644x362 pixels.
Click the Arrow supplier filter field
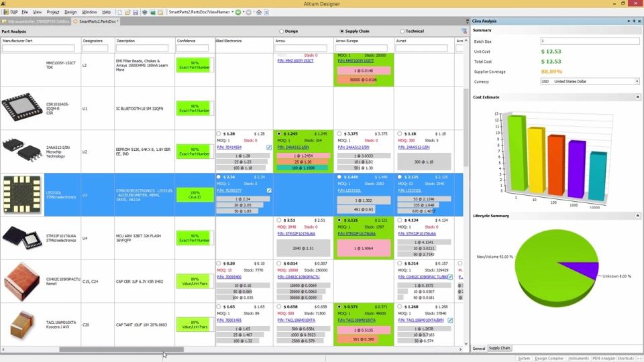[301, 48]
